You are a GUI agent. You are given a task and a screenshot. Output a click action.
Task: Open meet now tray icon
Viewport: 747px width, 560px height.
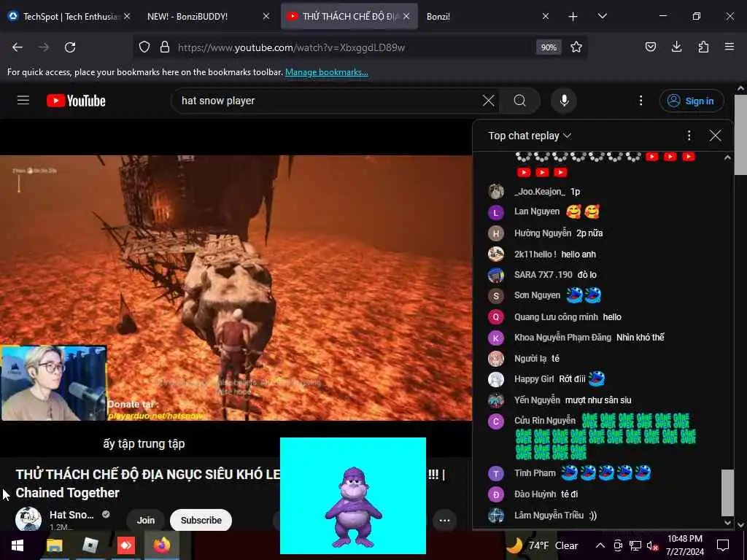coord(618,545)
